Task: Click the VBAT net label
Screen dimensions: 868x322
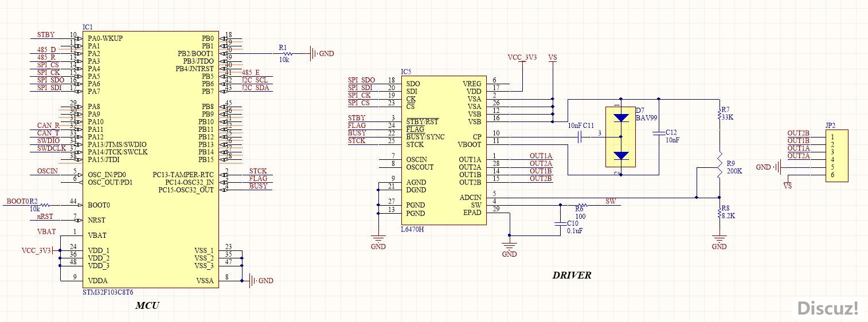Action: click(x=46, y=231)
